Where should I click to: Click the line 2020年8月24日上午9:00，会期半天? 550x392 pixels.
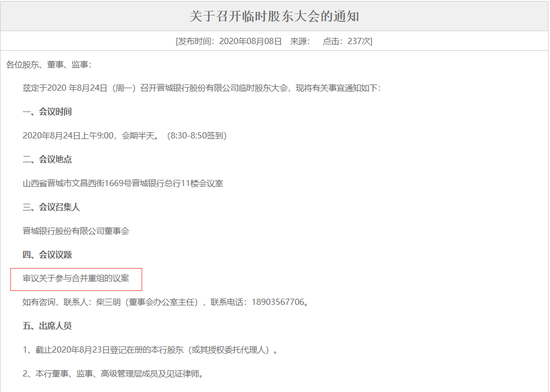(125, 136)
